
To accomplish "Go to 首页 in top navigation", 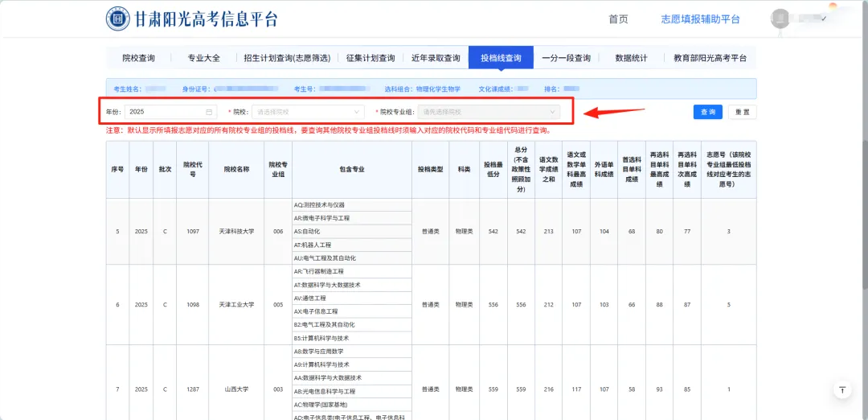I will coord(618,19).
